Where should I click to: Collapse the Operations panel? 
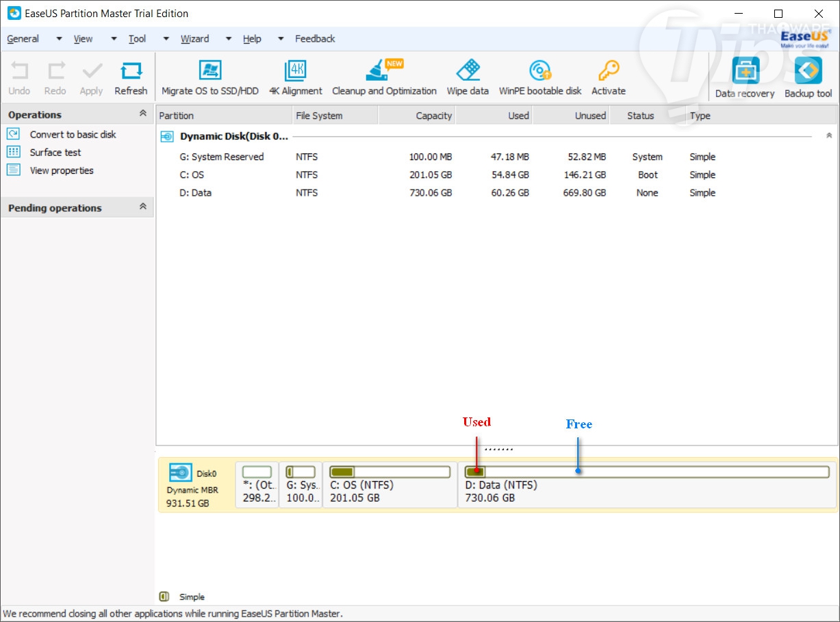click(142, 114)
